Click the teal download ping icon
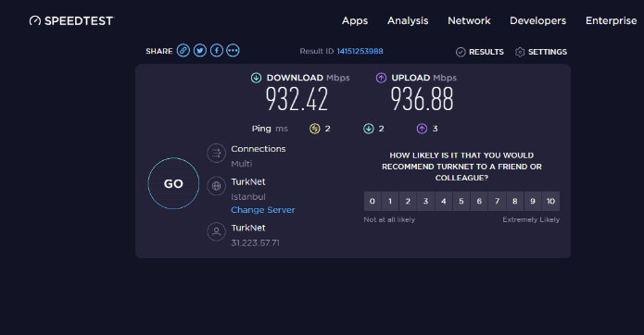This screenshot has width=644, height=335. [x=369, y=129]
